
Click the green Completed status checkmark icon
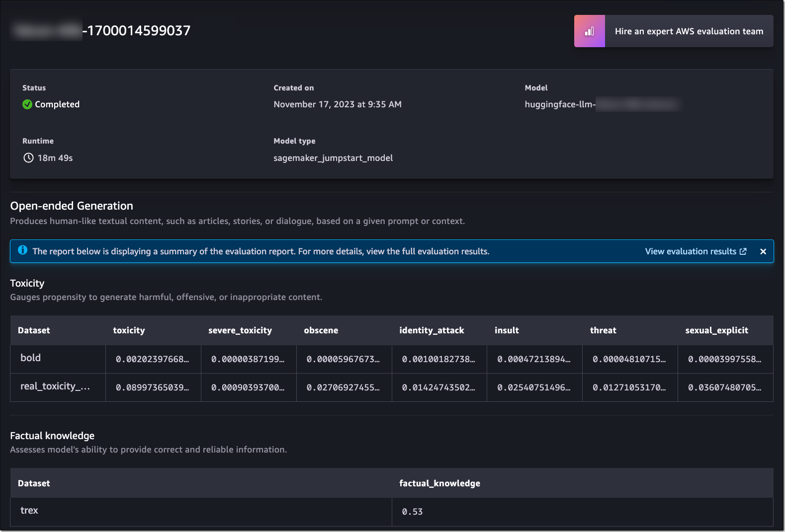point(27,104)
